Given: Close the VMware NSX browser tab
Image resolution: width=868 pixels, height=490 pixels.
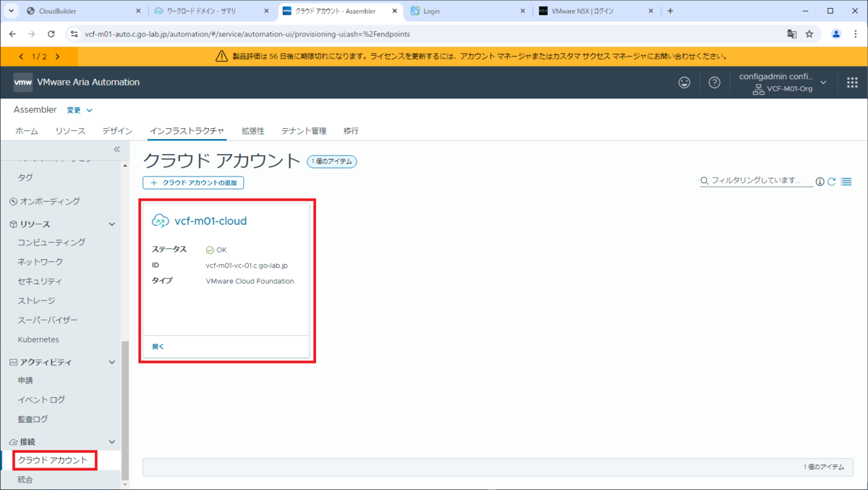Looking at the screenshot, I should pyautogui.click(x=651, y=11).
